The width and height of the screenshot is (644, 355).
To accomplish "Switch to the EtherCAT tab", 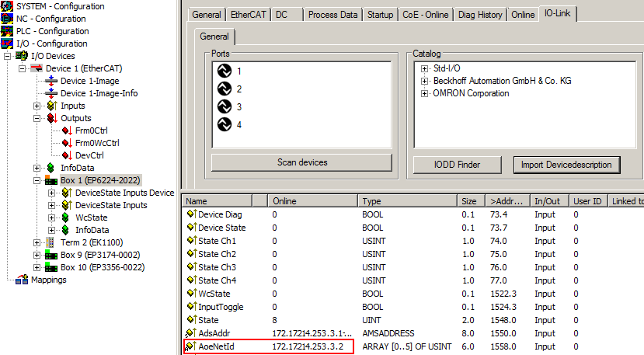I will (x=248, y=15).
